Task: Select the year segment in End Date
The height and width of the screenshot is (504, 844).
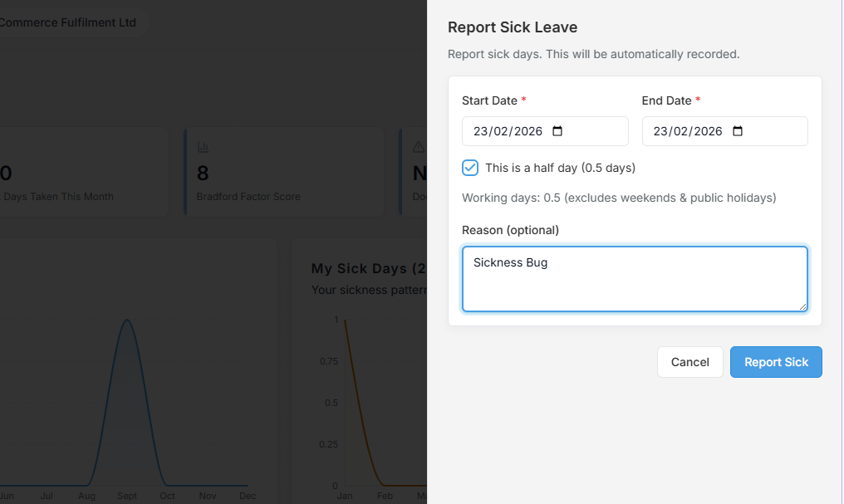Action: [707, 131]
